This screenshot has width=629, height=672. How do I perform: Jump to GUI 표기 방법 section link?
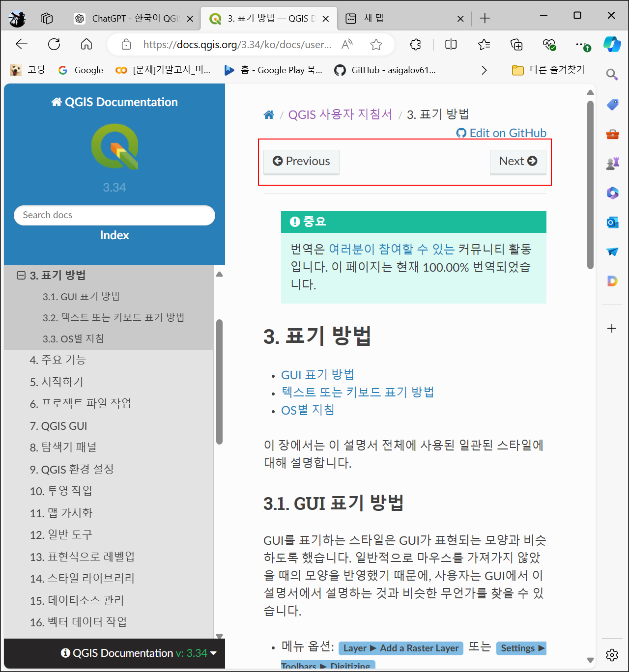tap(317, 375)
